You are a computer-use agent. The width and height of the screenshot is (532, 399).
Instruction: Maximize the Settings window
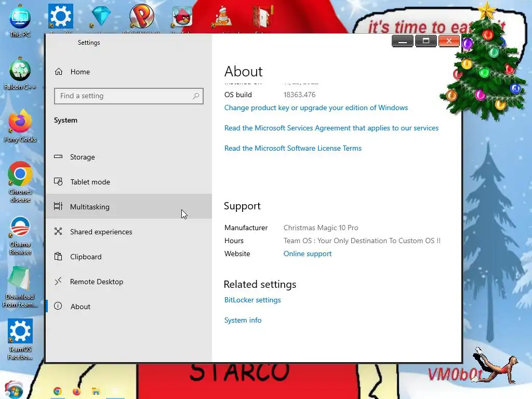426,41
